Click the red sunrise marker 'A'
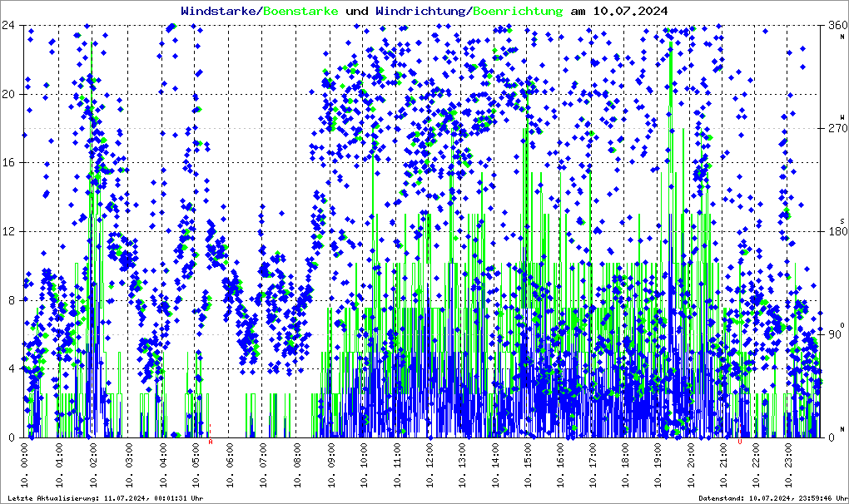Image resolution: width=849 pixels, height=504 pixels. click(x=211, y=442)
